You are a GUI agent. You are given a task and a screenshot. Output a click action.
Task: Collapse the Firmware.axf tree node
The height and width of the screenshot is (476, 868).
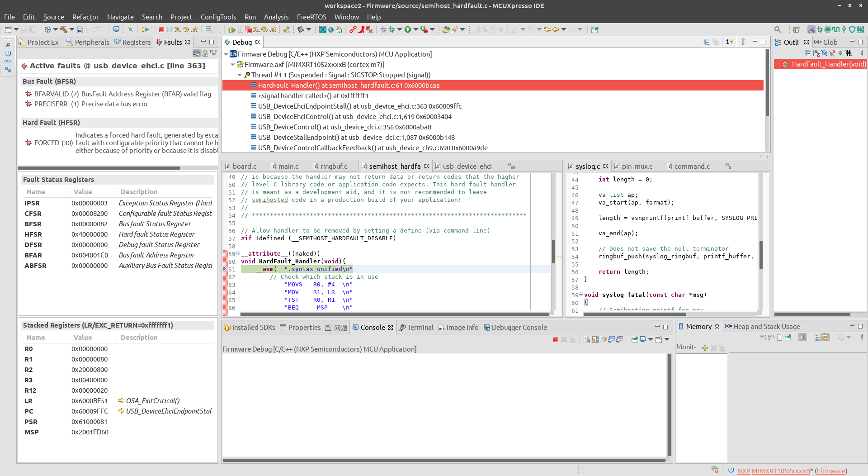(233, 64)
